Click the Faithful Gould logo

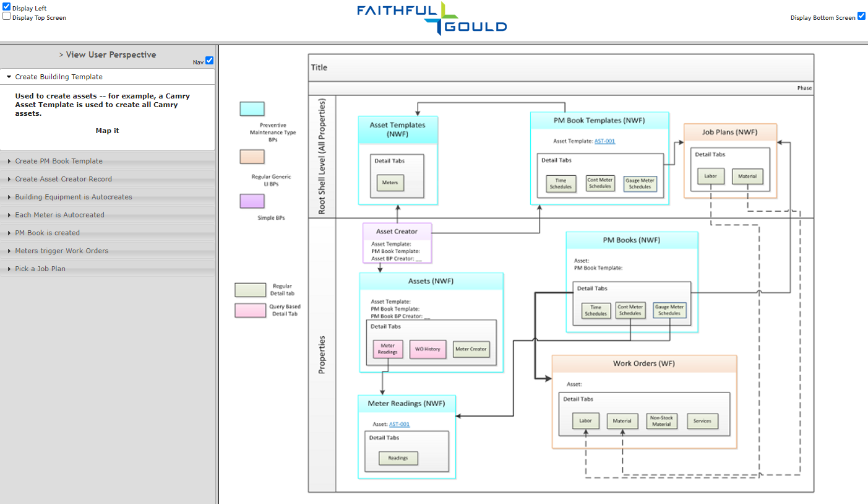pos(432,19)
